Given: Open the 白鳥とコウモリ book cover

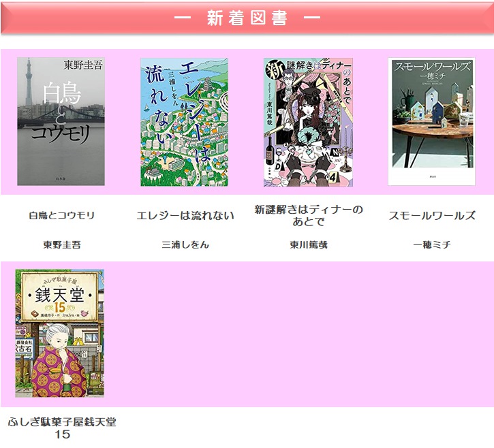Looking at the screenshot, I should [61, 121].
